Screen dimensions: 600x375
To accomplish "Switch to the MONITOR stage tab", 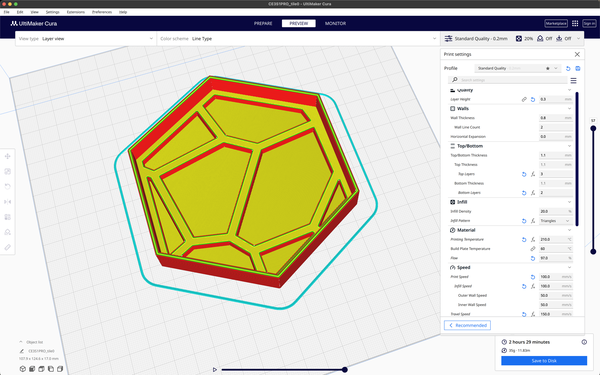I will tap(335, 23).
